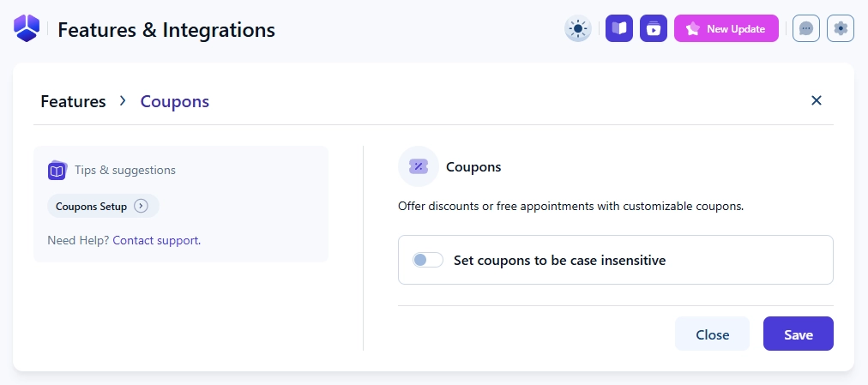
Task: Click the Tips & suggestions book icon
Action: pos(57,171)
